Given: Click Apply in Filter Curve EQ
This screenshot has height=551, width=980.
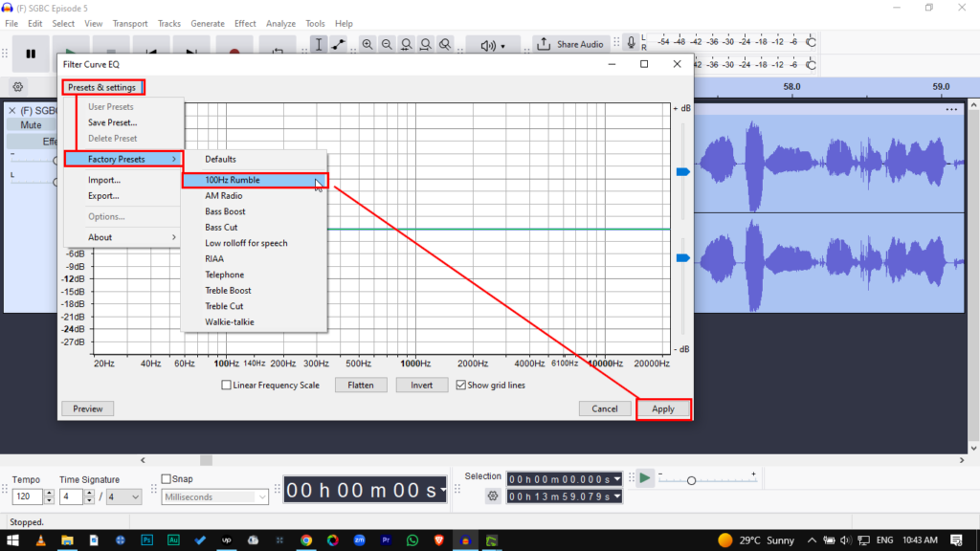Looking at the screenshot, I should [x=663, y=408].
